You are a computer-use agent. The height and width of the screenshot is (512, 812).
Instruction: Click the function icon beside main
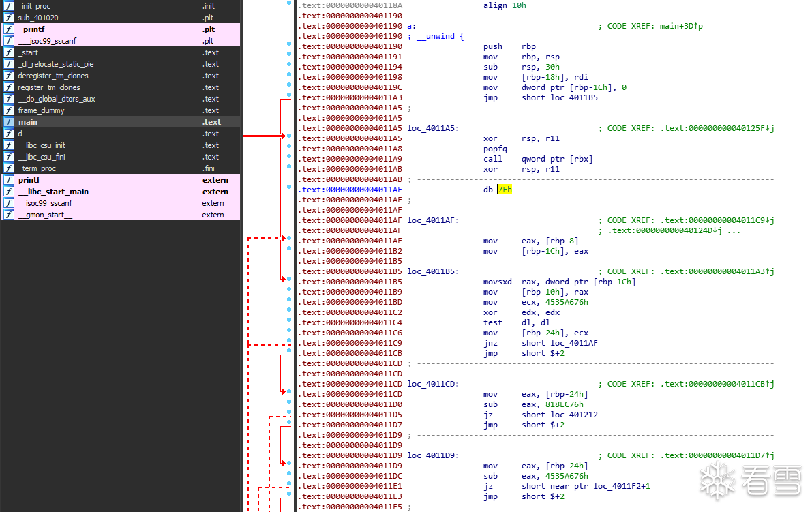(9, 122)
